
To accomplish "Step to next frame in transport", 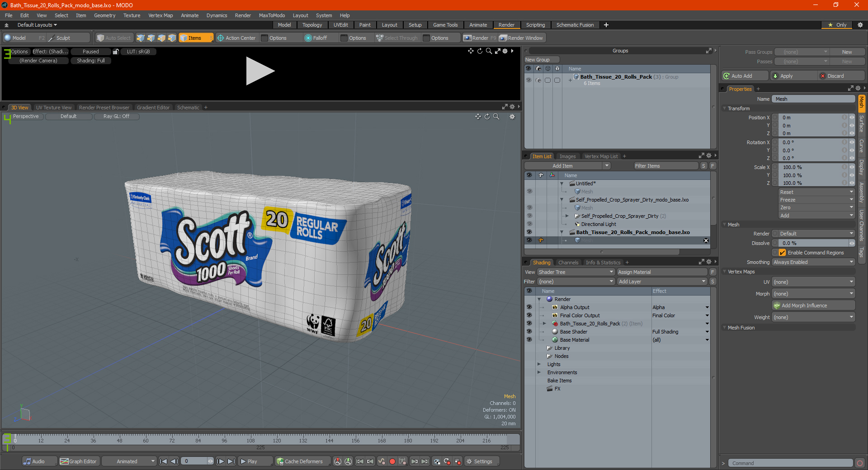I will [220, 461].
